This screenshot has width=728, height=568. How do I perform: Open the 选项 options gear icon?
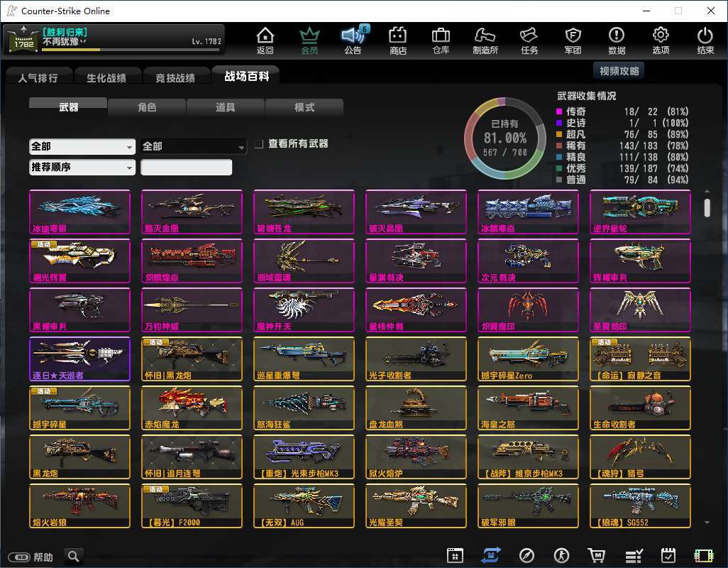[x=661, y=40]
